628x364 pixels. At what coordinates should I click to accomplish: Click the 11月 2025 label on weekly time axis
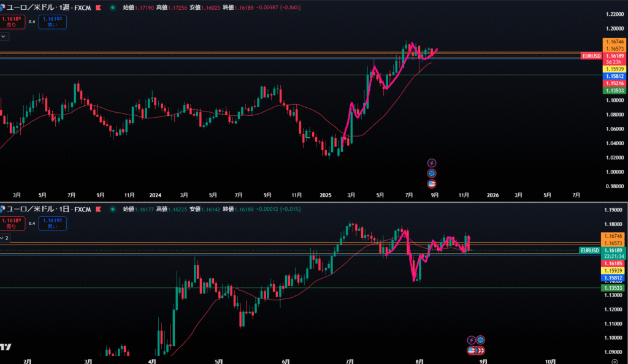tap(464, 195)
